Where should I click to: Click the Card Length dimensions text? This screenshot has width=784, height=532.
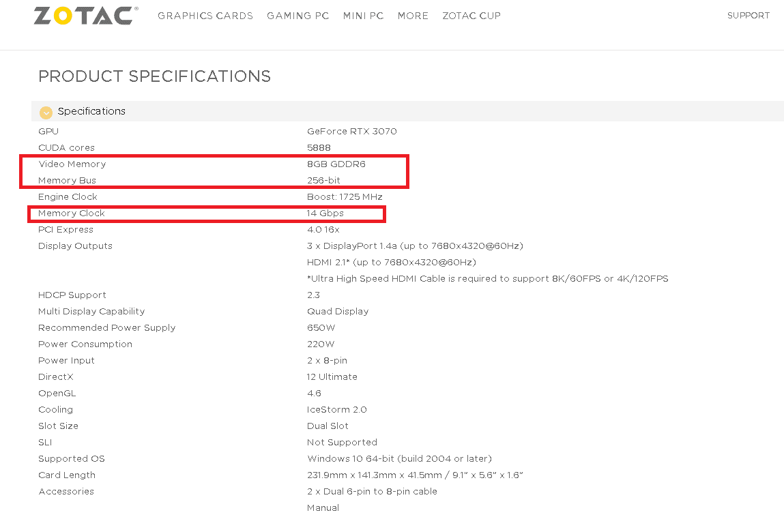pyautogui.click(x=414, y=475)
